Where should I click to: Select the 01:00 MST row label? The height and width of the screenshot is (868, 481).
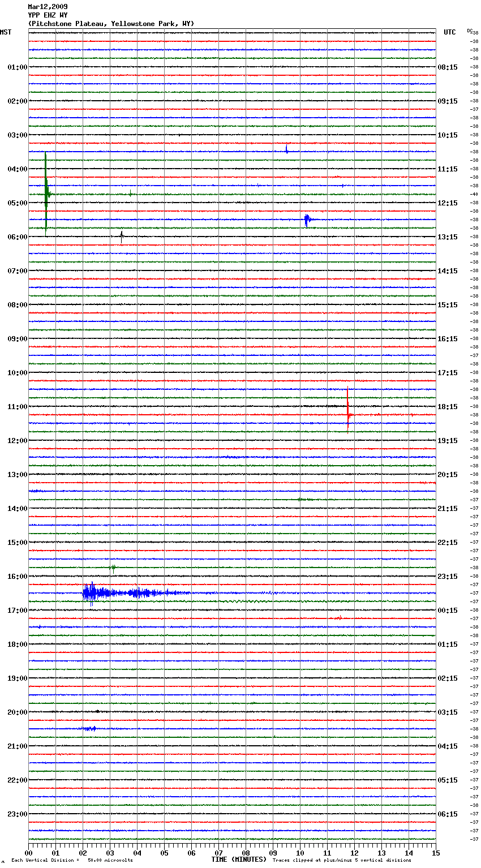[17, 67]
